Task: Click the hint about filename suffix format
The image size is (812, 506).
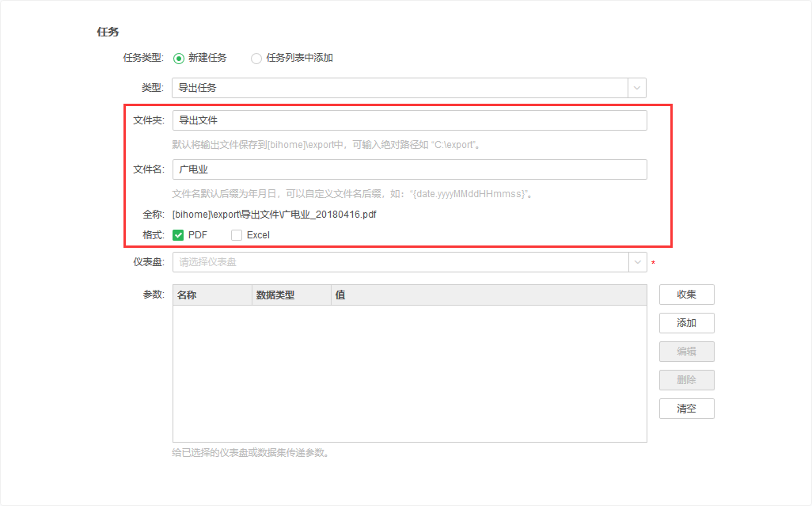Action: click(x=353, y=194)
